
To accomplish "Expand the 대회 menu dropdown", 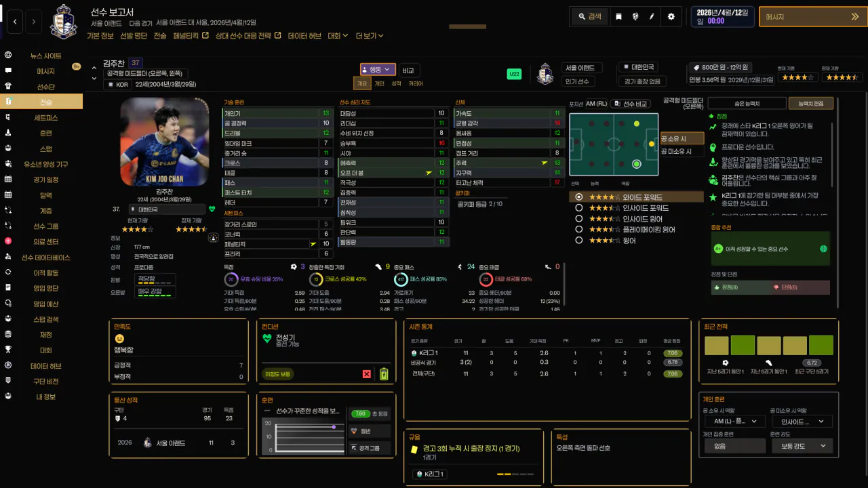I will [x=338, y=35].
